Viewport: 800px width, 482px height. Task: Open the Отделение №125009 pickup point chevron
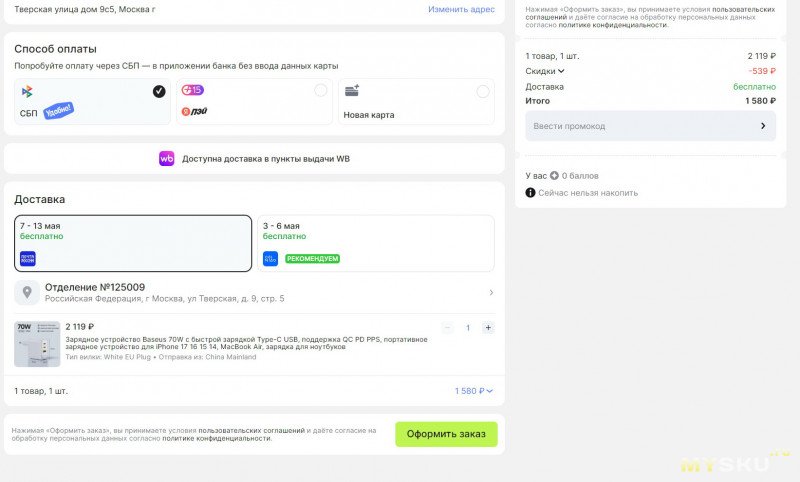pyautogui.click(x=490, y=293)
